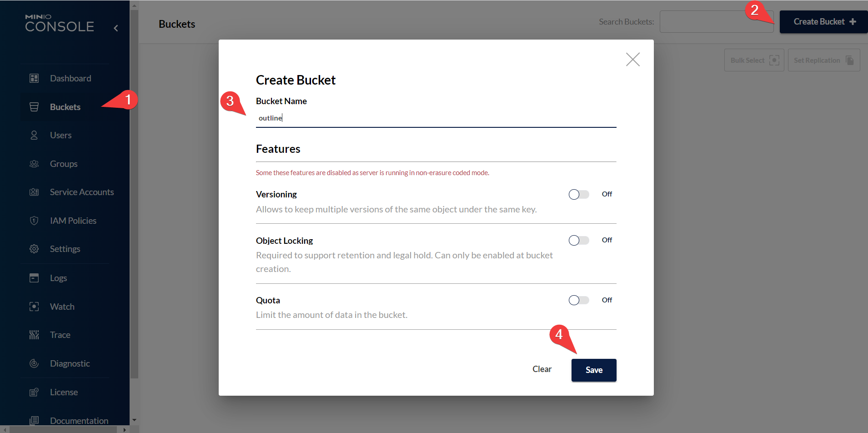Click the Diagnostic icon in sidebar

pyautogui.click(x=34, y=363)
